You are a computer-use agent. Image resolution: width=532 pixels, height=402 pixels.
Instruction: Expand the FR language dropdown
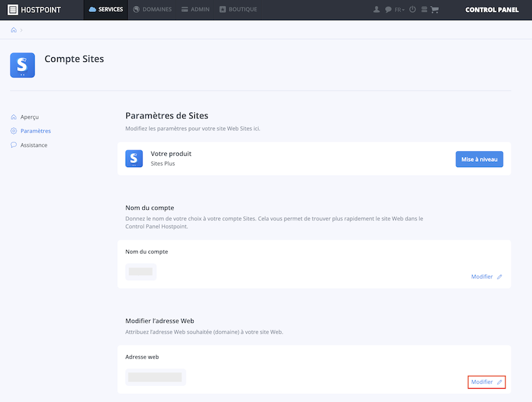(400, 10)
